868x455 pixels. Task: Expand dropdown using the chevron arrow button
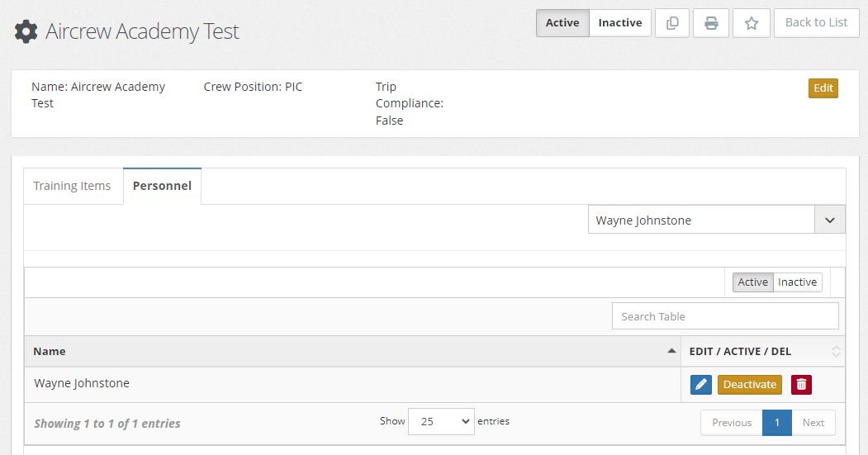pos(830,220)
